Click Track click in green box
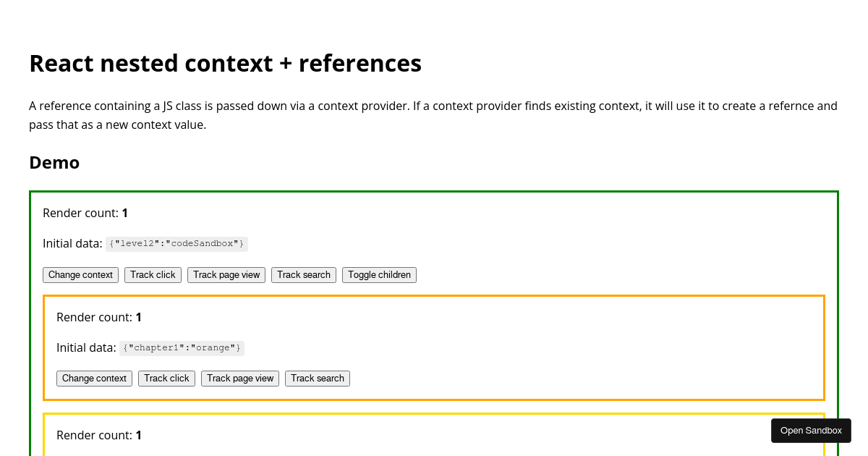 (153, 275)
